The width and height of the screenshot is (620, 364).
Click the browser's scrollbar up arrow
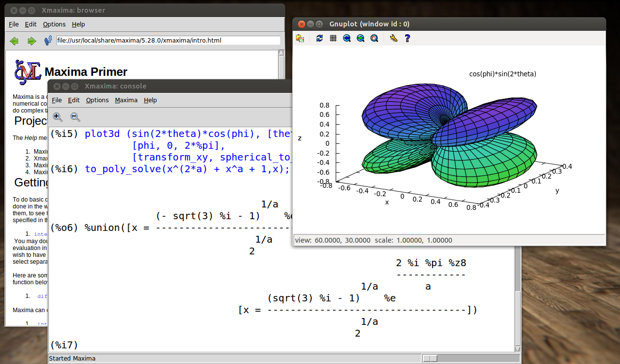[281, 53]
